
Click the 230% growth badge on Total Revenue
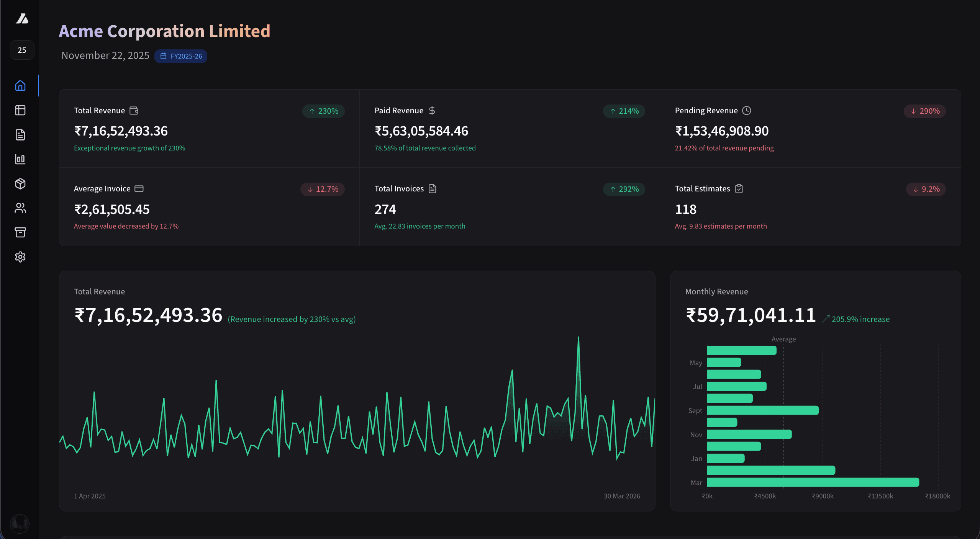pyautogui.click(x=323, y=111)
